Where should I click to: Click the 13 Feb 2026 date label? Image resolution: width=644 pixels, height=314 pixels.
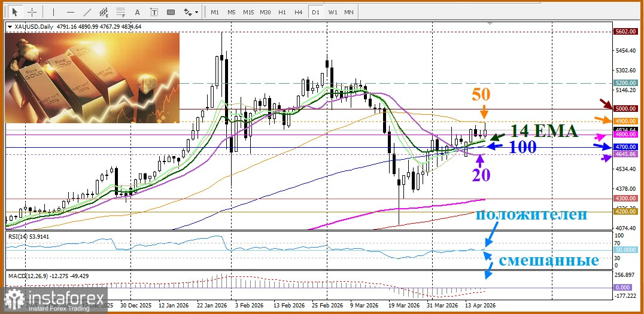(x=288, y=306)
